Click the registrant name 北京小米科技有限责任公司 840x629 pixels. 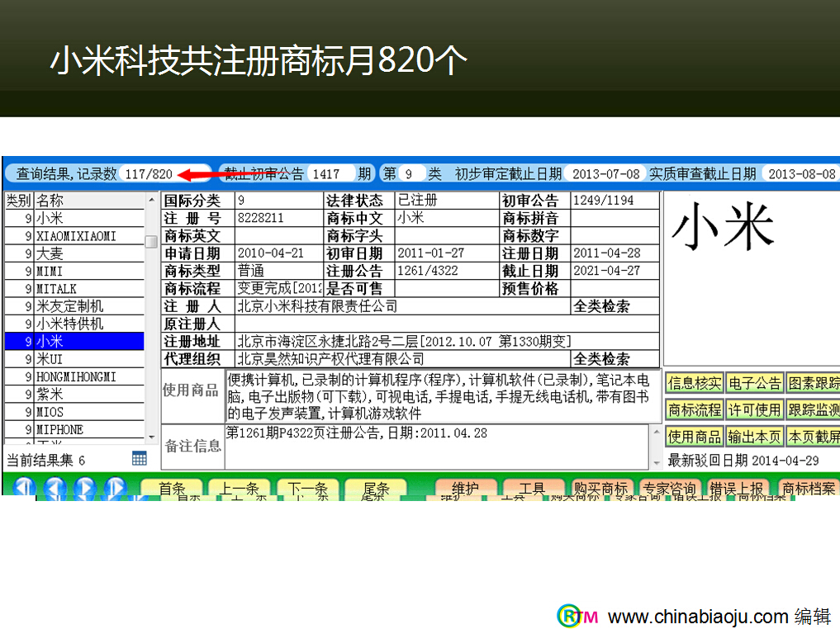[317, 306]
